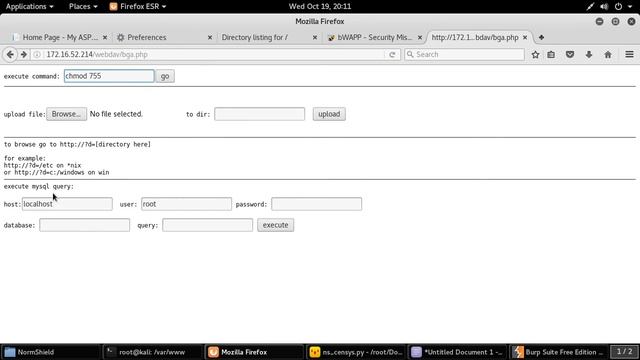The height and width of the screenshot is (360, 640).
Task: Click the Firefox Search box
Action: pyautogui.click(x=464, y=54)
